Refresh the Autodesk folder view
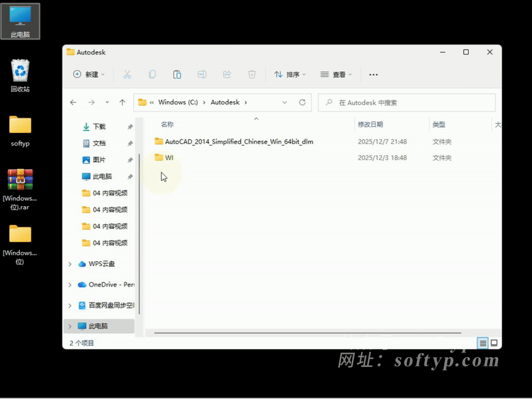This screenshot has width=532, height=399. (x=303, y=102)
